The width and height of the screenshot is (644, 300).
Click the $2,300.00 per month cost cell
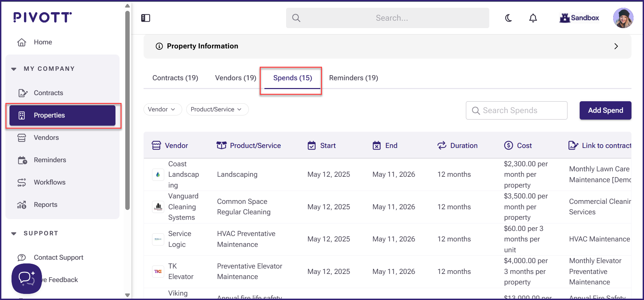[x=526, y=175]
